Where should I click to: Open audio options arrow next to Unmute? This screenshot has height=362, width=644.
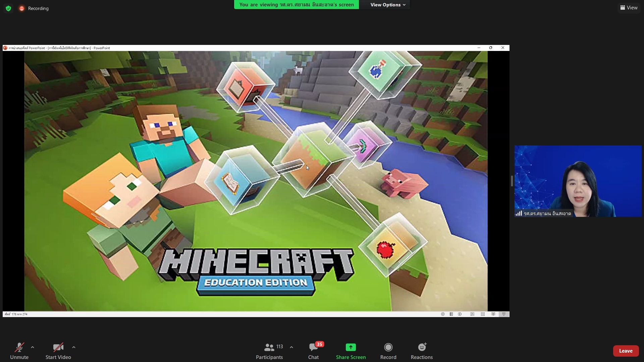pyautogui.click(x=33, y=347)
